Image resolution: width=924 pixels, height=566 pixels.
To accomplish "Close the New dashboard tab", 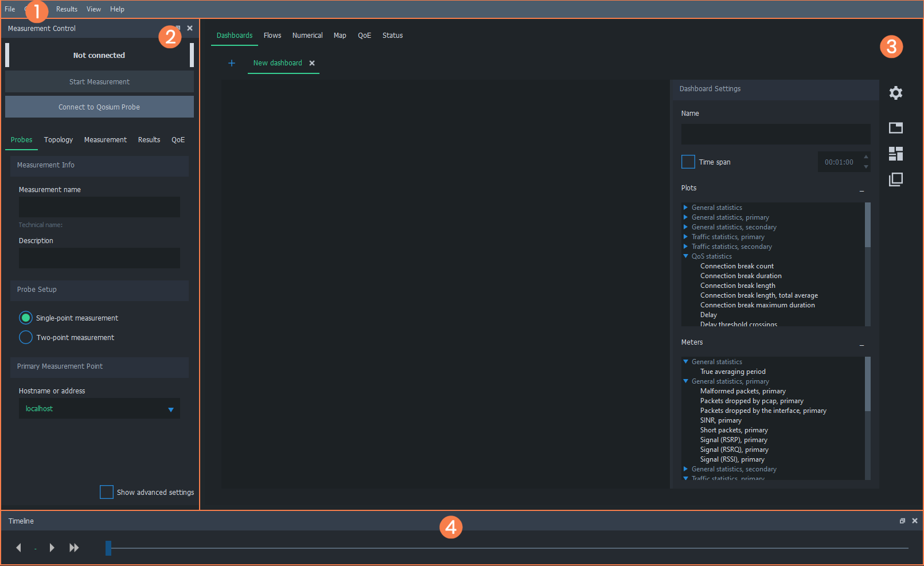I will click(312, 63).
